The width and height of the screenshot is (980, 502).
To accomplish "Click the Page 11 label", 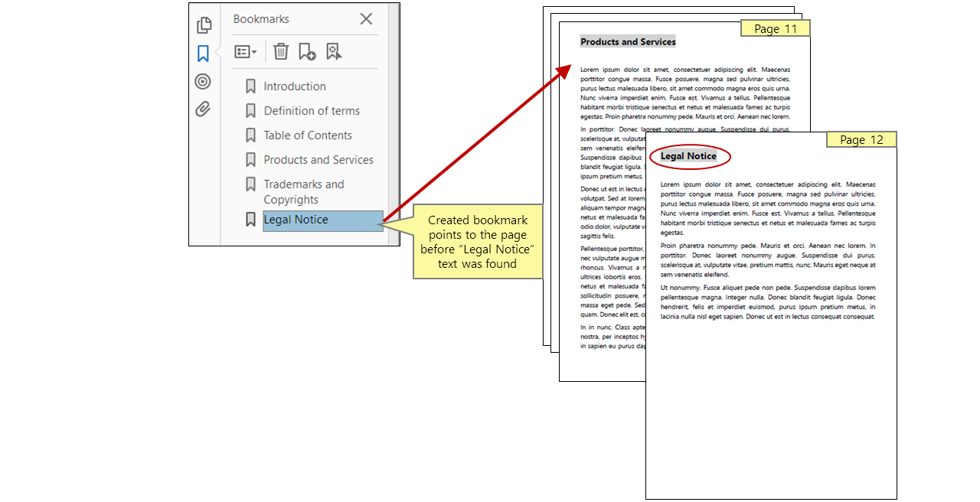I will [775, 28].
